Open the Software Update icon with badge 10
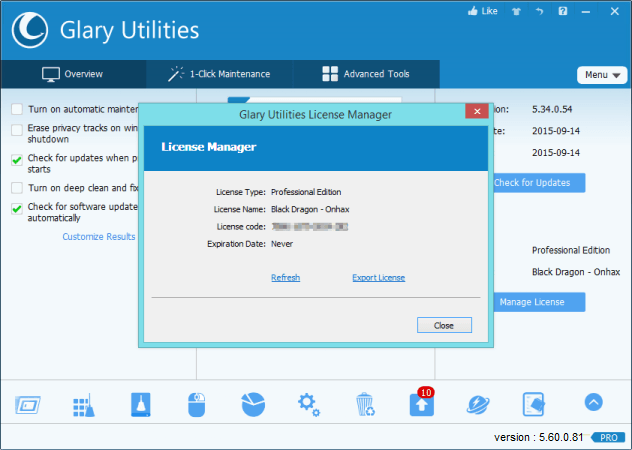 point(422,402)
